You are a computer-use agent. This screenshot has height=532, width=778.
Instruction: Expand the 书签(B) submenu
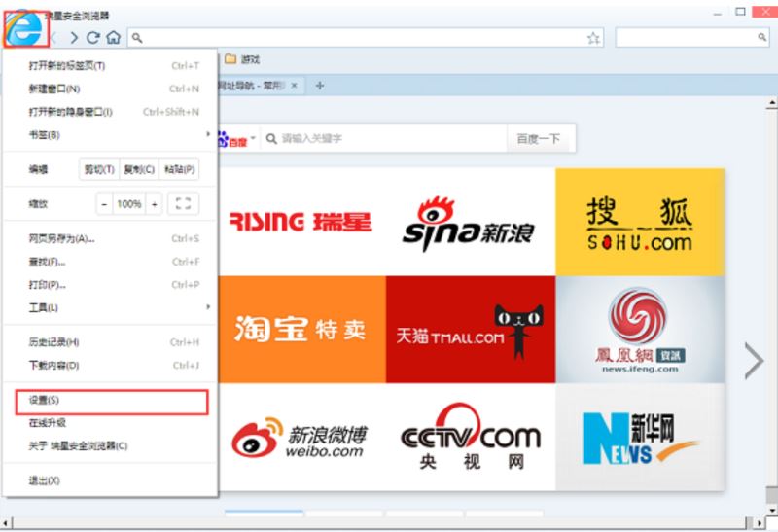click(110, 134)
